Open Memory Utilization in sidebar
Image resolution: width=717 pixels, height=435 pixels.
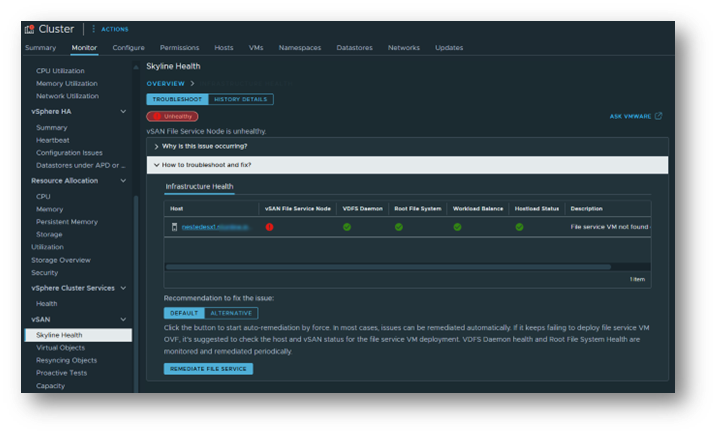(x=67, y=83)
